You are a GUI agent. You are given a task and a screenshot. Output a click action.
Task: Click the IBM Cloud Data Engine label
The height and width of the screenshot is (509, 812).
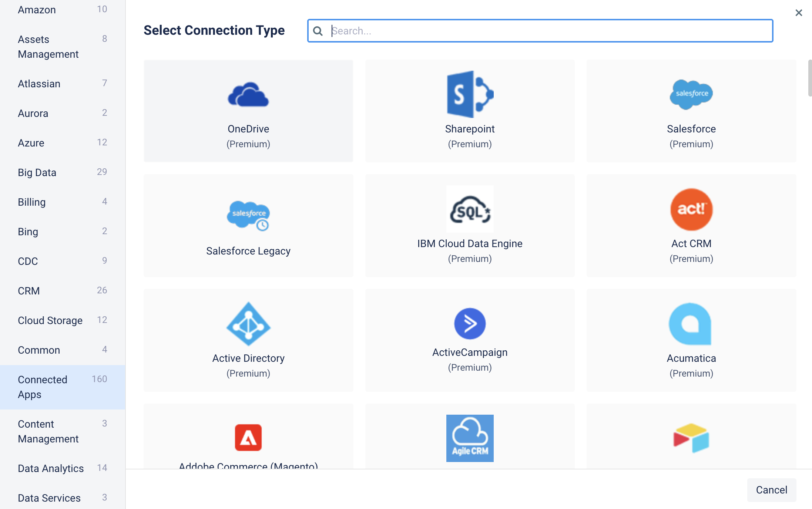470,243
